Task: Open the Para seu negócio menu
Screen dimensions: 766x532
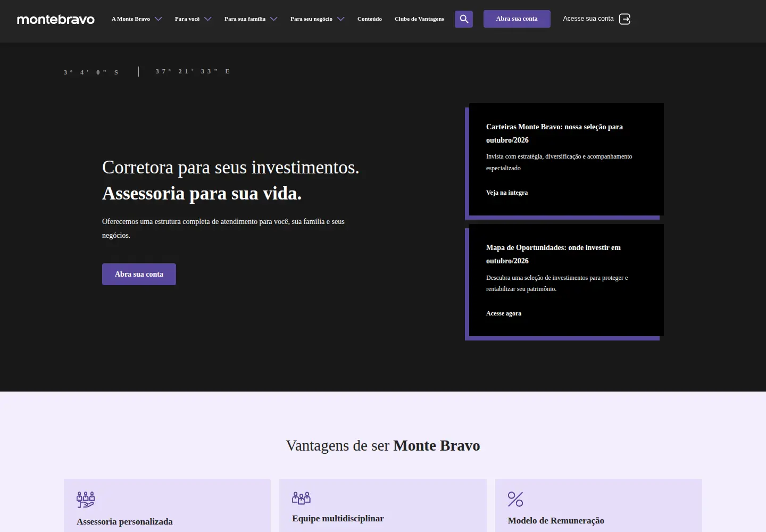Action: (311, 19)
